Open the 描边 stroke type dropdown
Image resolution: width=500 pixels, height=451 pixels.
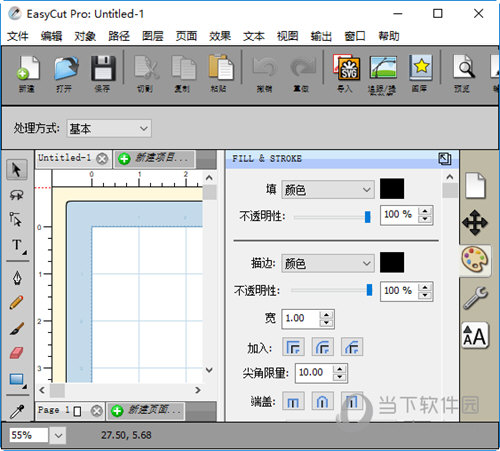point(328,263)
